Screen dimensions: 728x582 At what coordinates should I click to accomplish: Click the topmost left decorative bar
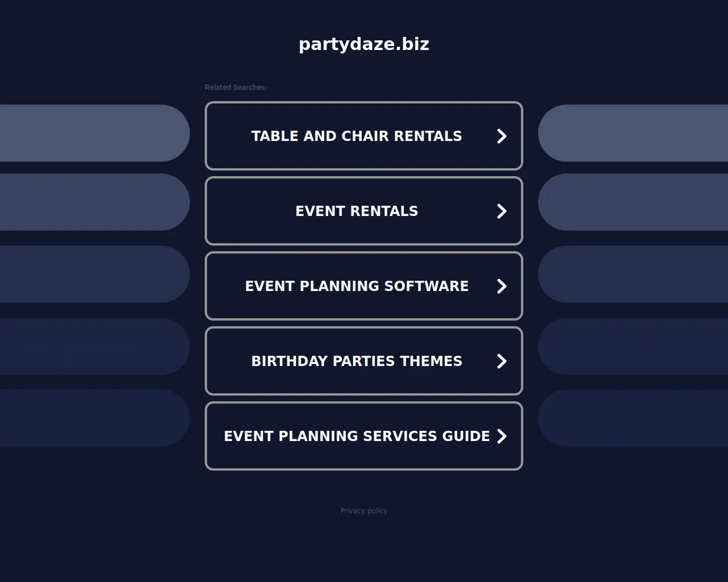[91, 132]
